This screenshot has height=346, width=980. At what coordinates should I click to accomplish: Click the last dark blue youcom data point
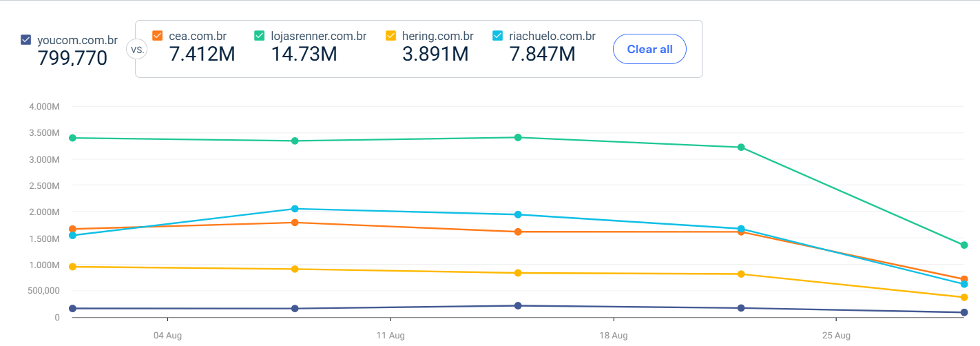(x=964, y=313)
